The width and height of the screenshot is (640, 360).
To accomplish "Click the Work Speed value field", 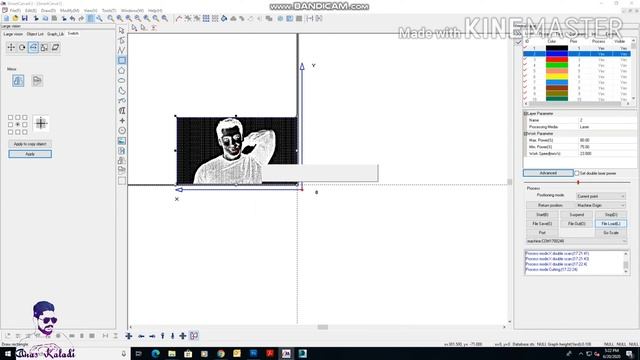I will [x=607, y=153].
